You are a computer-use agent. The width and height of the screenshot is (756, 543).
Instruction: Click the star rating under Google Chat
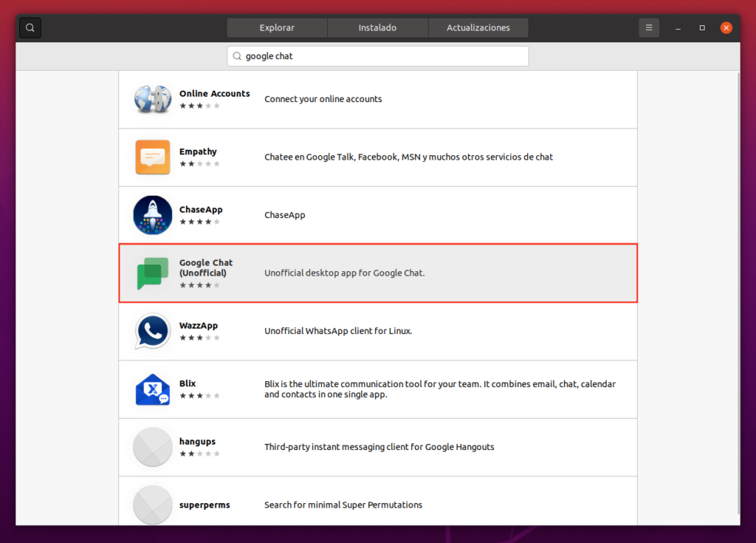click(199, 284)
